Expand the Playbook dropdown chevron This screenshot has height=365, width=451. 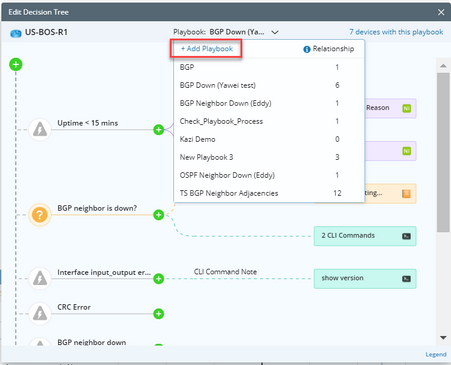[275, 32]
